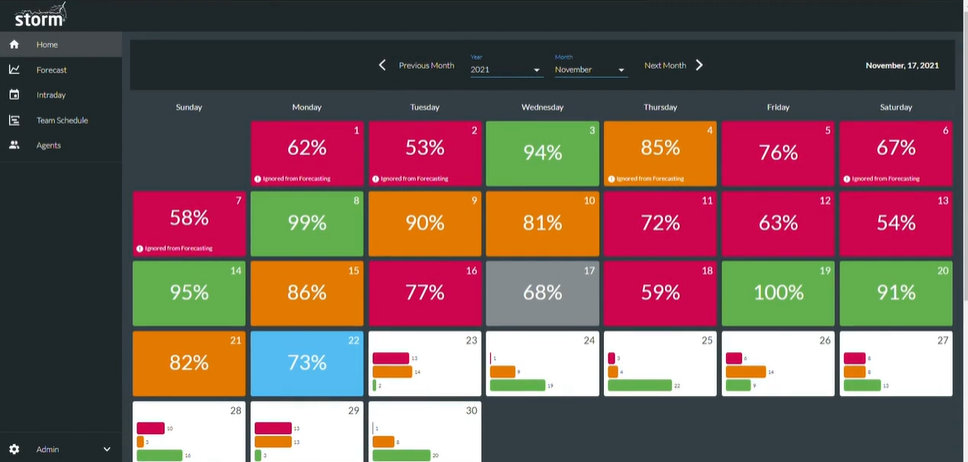
Task: Click the Home house icon in sidebar
Action: (x=14, y=44)
